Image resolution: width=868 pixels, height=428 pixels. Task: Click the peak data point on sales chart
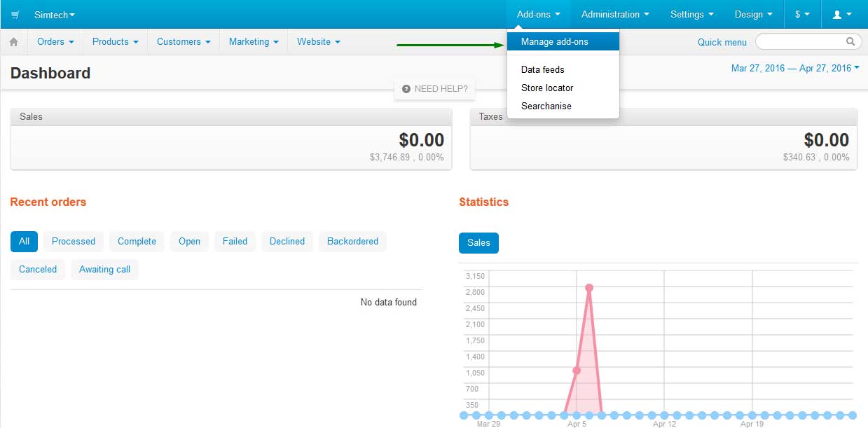click(589, 288)
